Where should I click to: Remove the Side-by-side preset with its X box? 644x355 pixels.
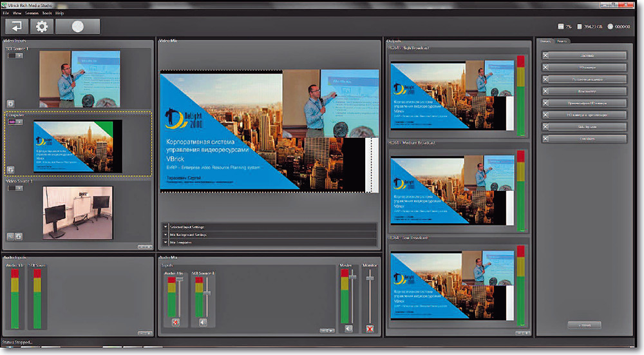tap(545, 127)
